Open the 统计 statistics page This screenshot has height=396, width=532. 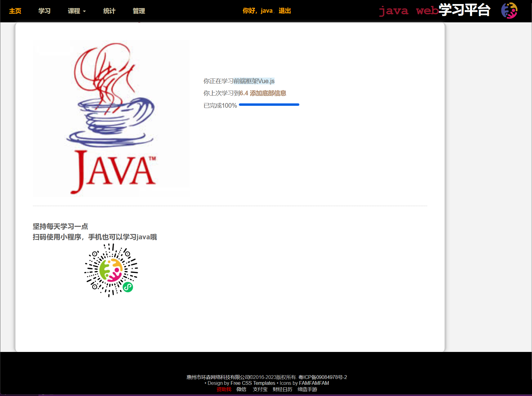tap(109, 11)
